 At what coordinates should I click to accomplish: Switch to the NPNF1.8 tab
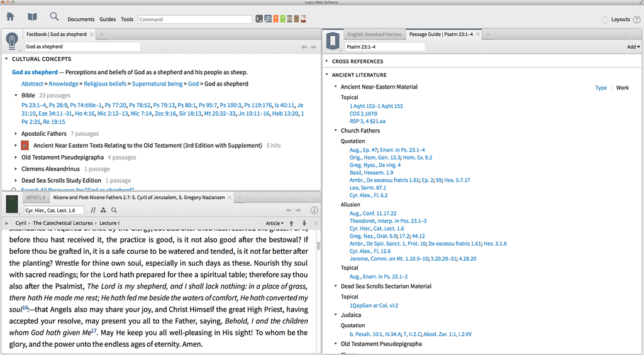point(36,197)
